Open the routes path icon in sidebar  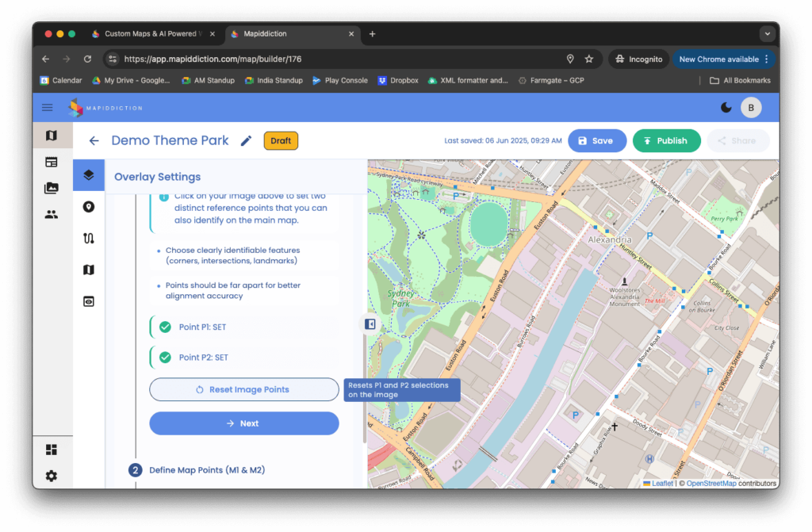tap(89, 239)
